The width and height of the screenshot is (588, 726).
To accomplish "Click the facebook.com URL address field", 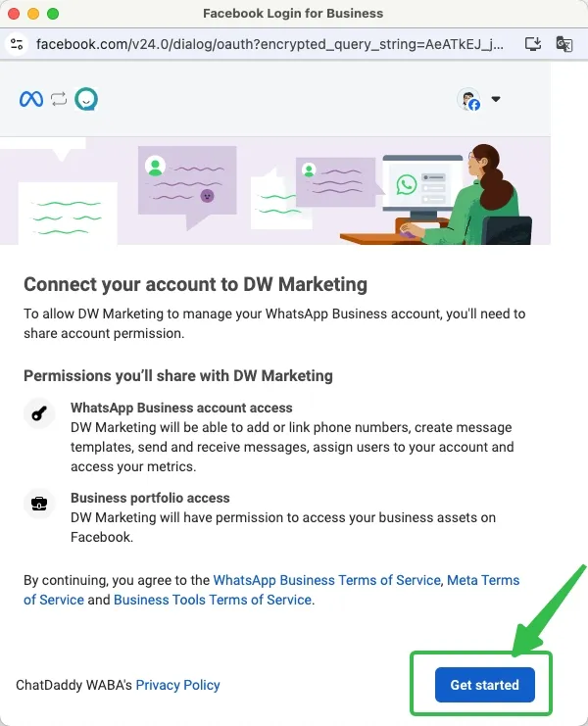I will coord(269,44).
